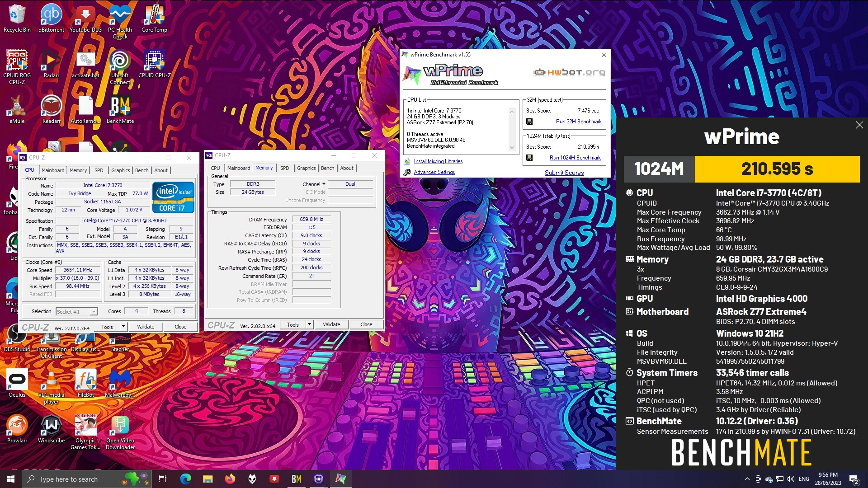Screen dimensions: 868x488
Task: Click Validate button in CPU-Z CPU window
Action: point(146,327)
